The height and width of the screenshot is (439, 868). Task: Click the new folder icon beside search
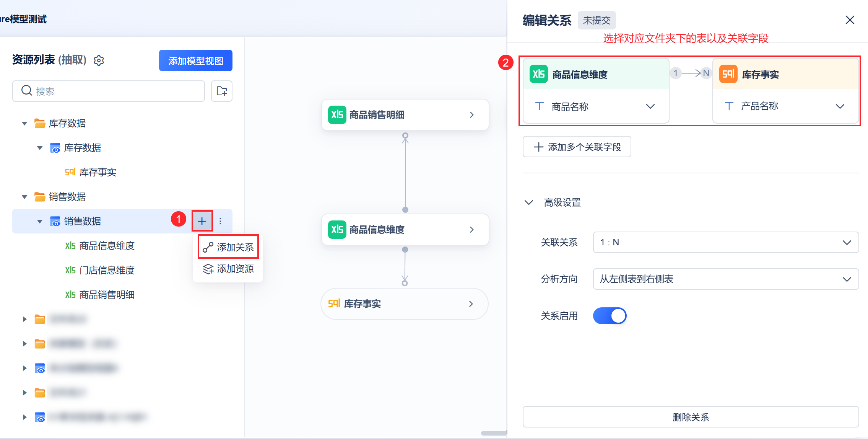tap(222, 91)
